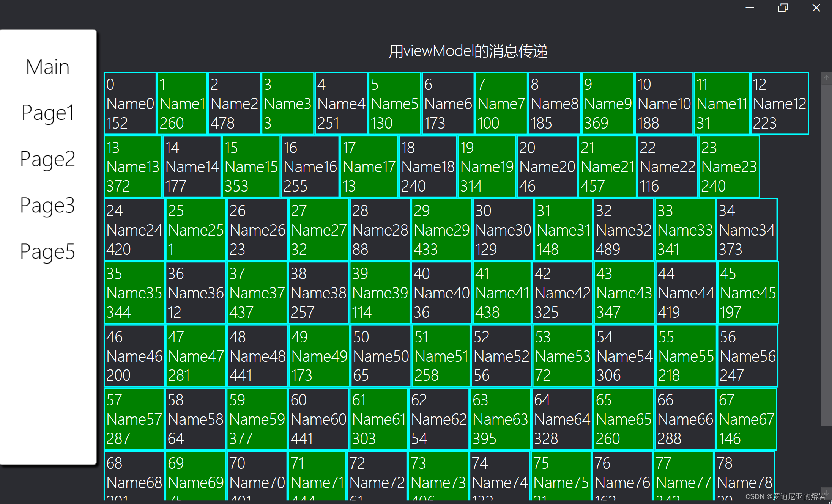Choose Name49 tile showing 173
Image resolution: width=832 pixels, height=504 pixels.
[319, 356]
